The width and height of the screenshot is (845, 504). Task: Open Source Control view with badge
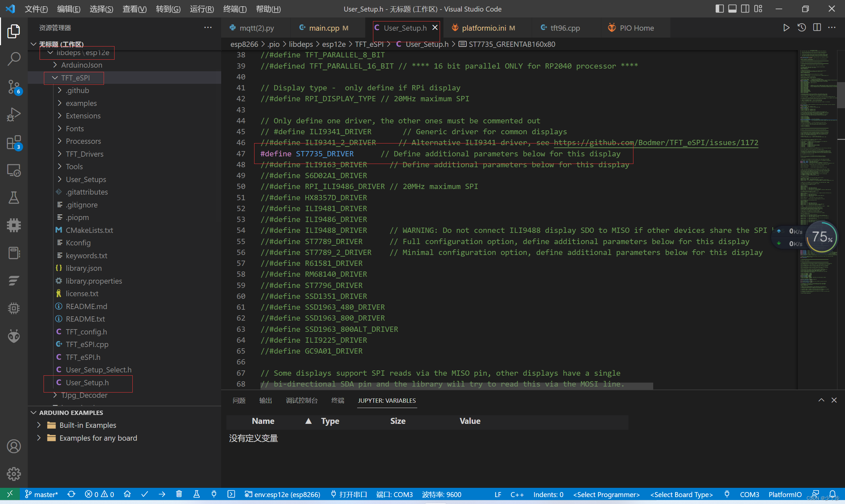tap(14, 87)
